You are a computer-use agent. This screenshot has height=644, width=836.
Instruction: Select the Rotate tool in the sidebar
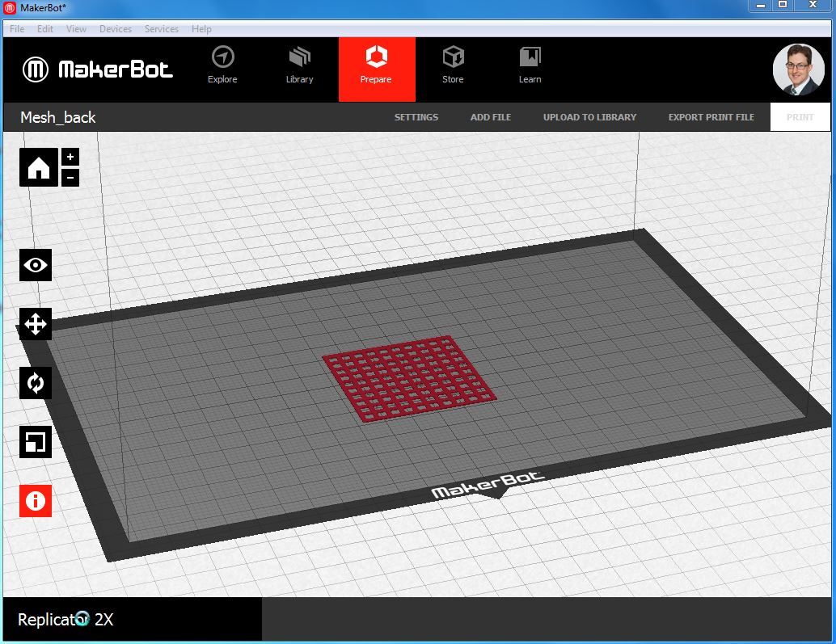pos(35,382)
